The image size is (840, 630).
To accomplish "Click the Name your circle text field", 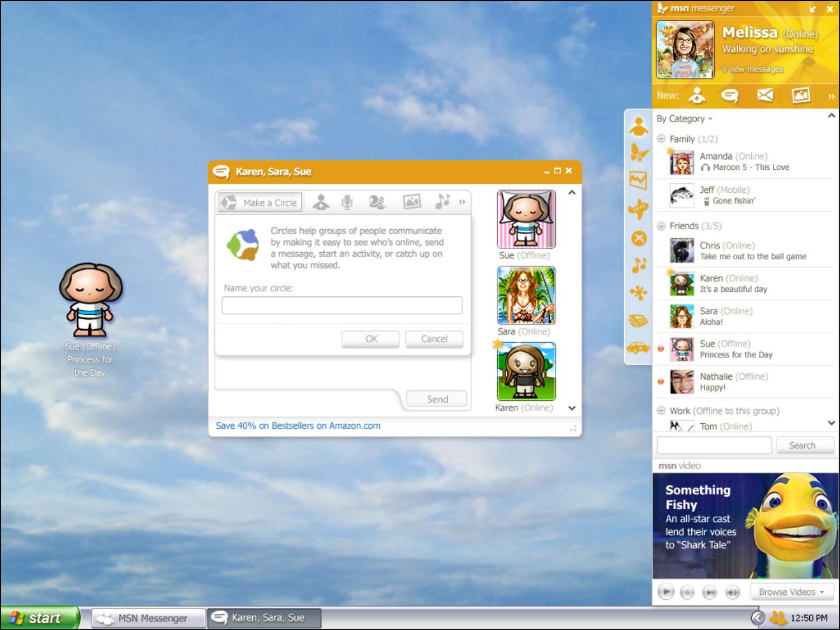I will tap(342, 305).
